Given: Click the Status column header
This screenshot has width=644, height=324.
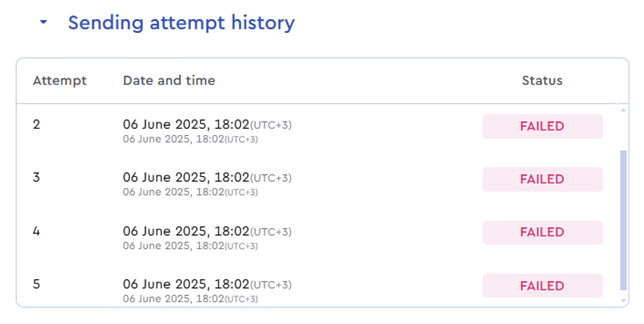Looking at the screenshot, I should tap(542, 81).
